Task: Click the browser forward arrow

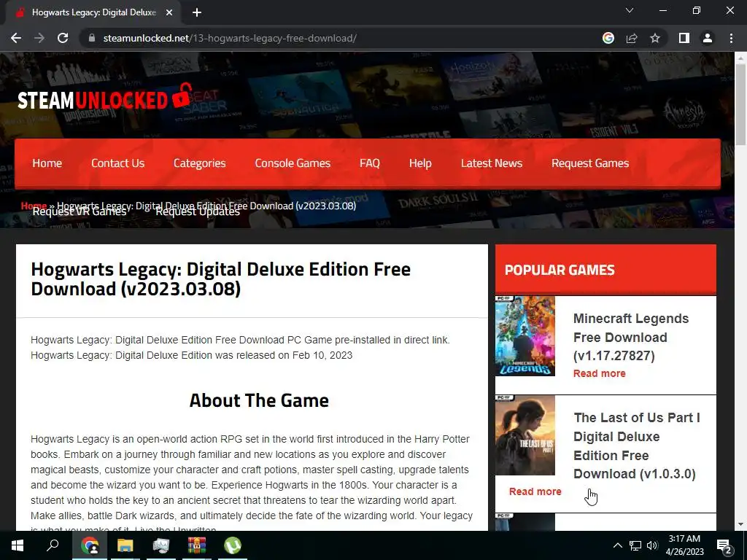Action: pyautogui.click(x=39, y=38)
